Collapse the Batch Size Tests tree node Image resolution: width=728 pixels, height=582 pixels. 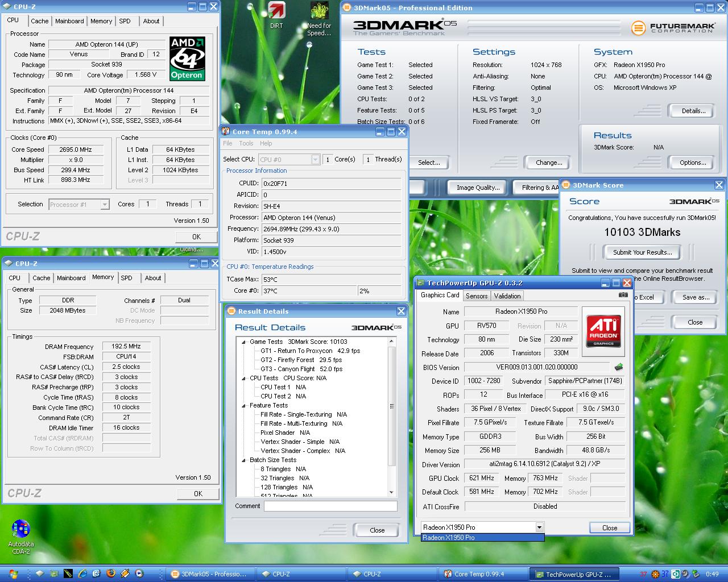[x=243, y=460]
